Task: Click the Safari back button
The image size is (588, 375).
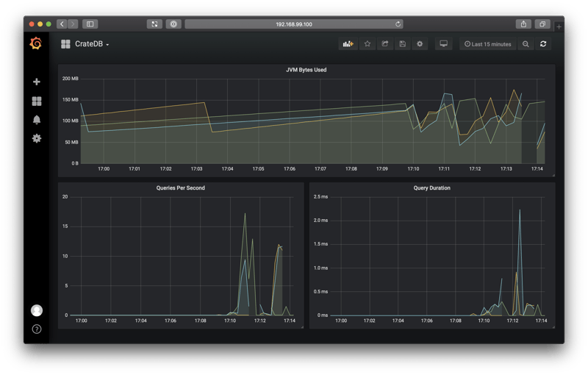Action: click(62, 24)
